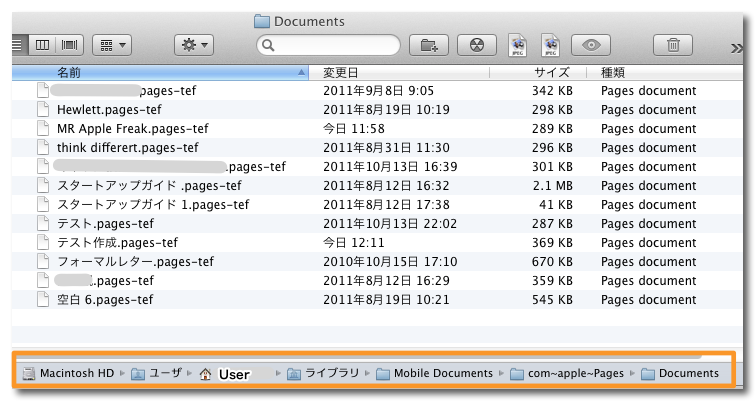Toggle the sort direction triangle in 名前 header
Screen dimensions: 755x401
click(301, 73)
